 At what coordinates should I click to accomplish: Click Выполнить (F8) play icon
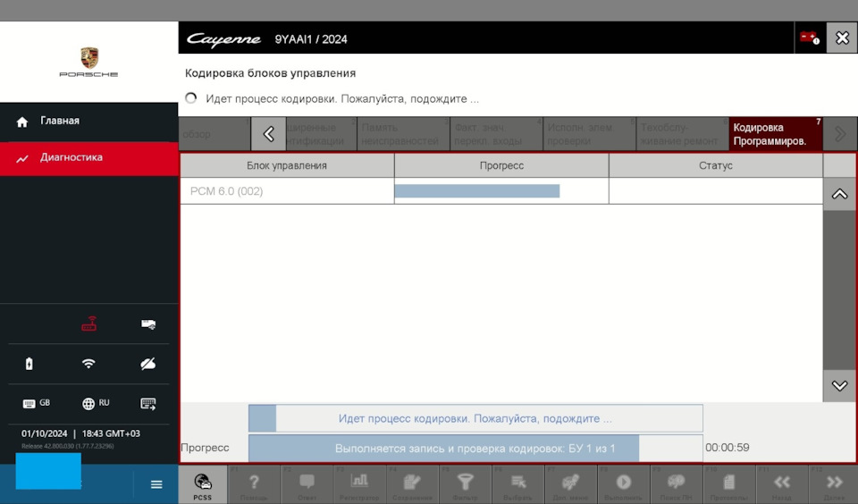pyautogui.click(x=623, y=485)
